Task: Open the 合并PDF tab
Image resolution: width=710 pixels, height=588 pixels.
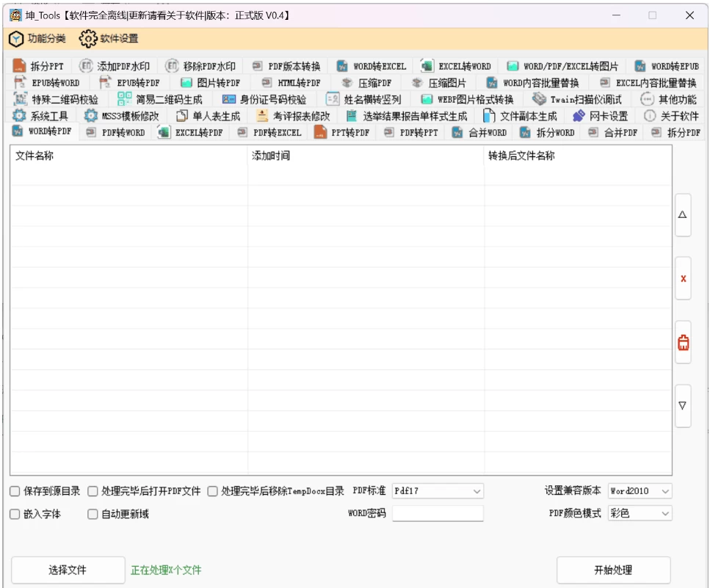Action: pyautogui.click(x=612, y=133)
